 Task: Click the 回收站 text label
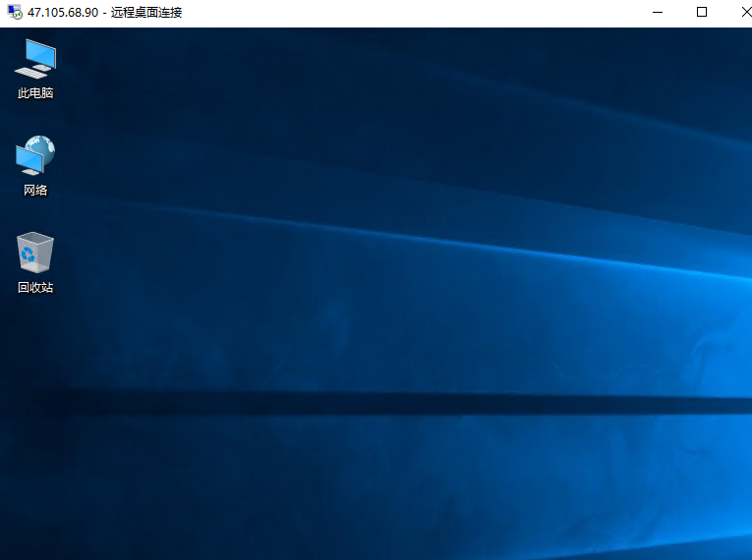tap(34, 288)
